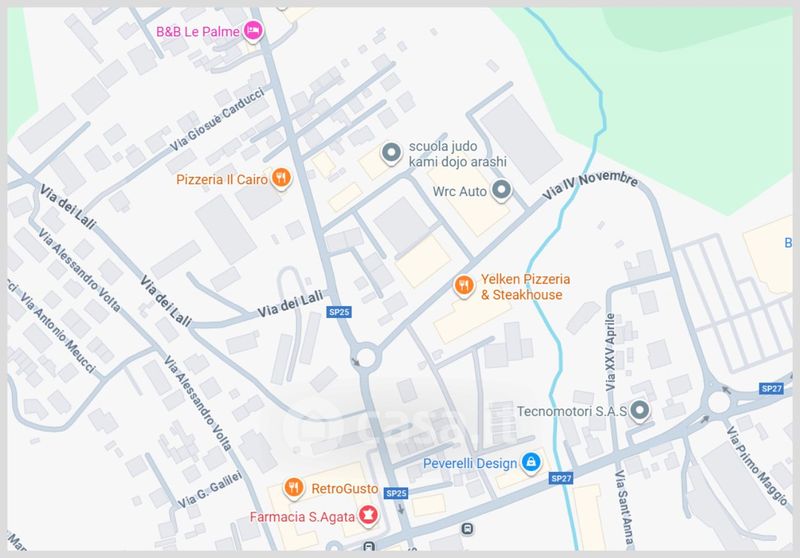Open the Tecnomotori S.A.S place marker

point(639,410)
